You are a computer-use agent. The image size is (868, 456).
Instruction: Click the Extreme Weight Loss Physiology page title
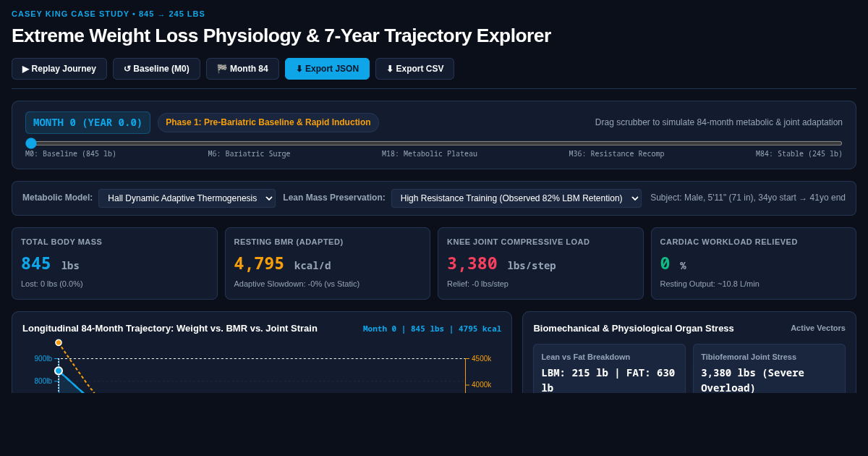pyautogui.click(x=281, y=35)
